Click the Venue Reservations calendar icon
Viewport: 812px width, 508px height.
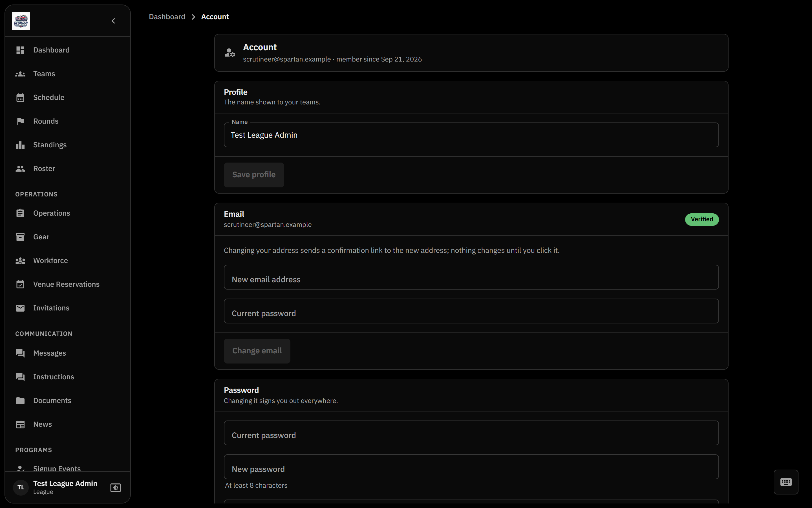(20, 284)
